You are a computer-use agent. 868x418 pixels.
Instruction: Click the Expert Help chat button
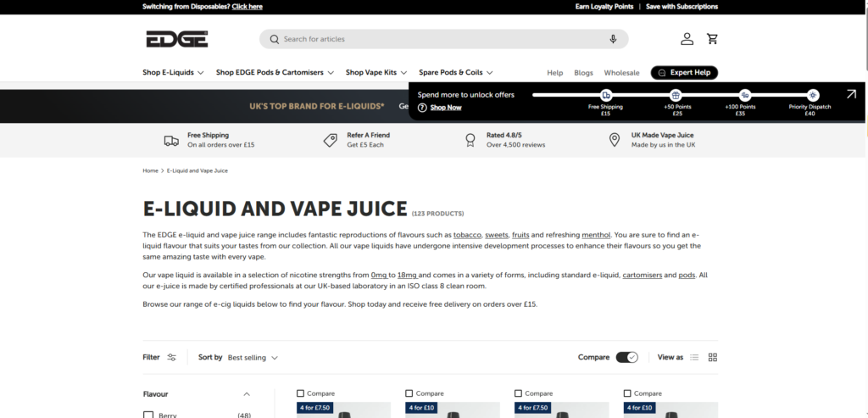tap(684, 73)
